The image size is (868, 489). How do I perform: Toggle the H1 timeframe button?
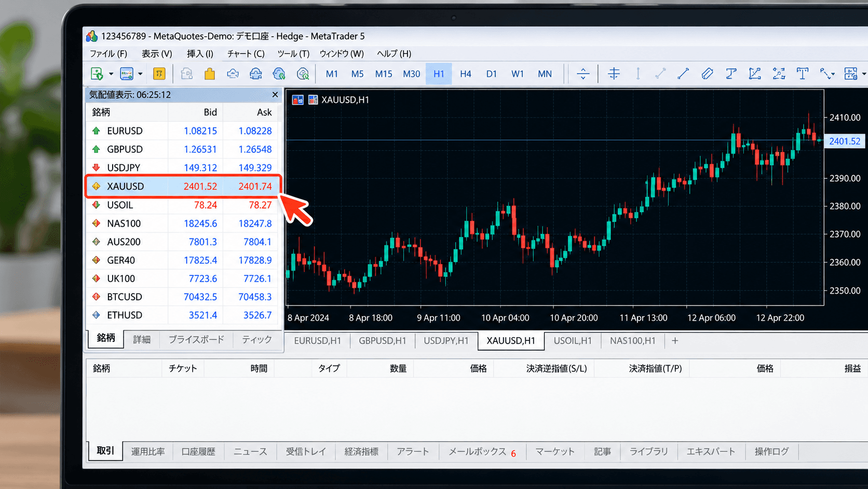coord(439,74)
